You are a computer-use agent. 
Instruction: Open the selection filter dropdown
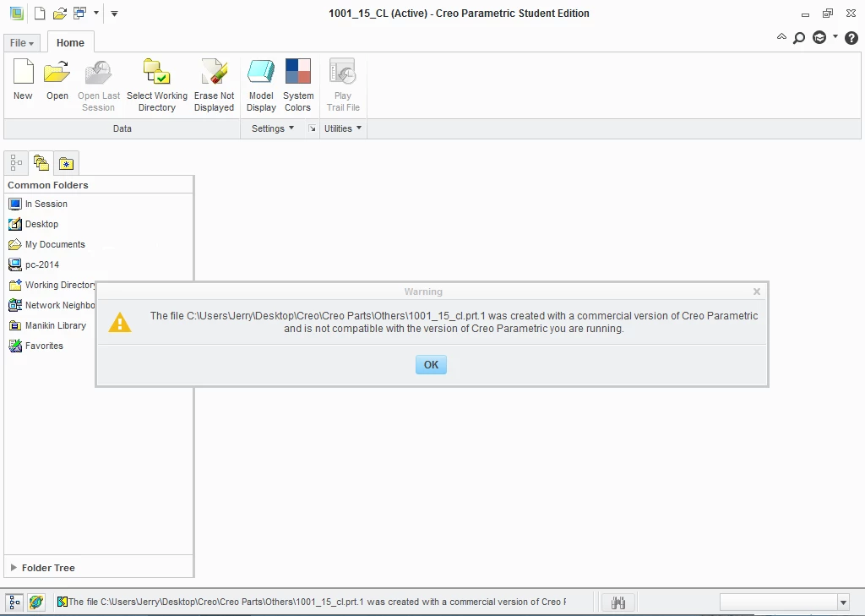click(x=843, y=602)
